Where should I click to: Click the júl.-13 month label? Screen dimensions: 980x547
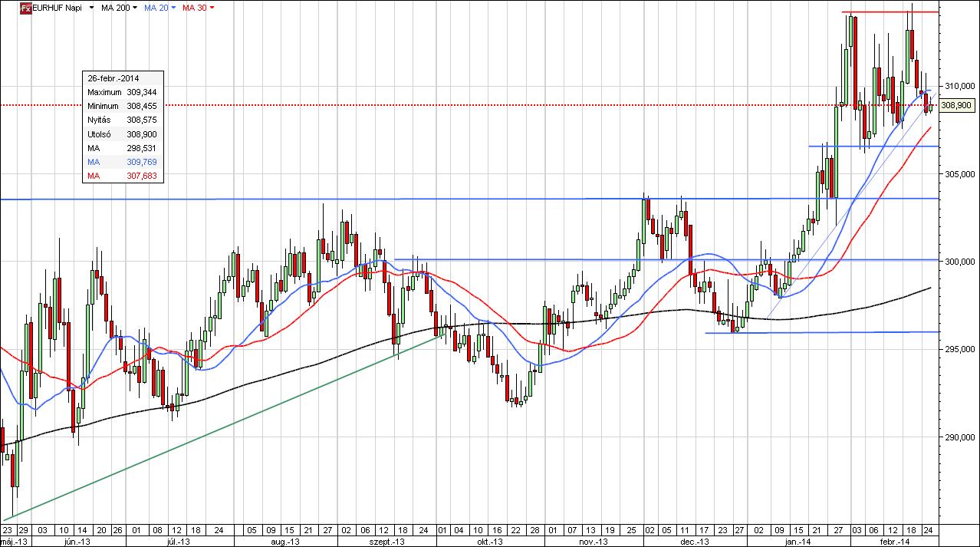178,541
